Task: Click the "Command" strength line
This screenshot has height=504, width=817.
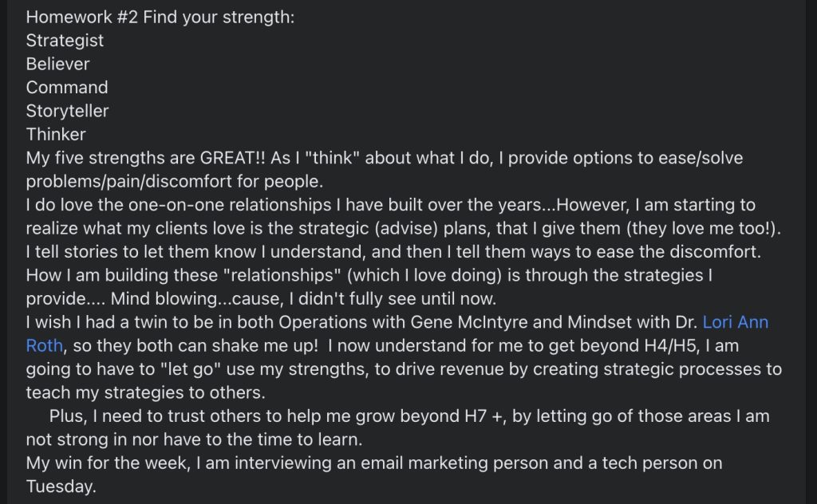Action: [67, 87]
